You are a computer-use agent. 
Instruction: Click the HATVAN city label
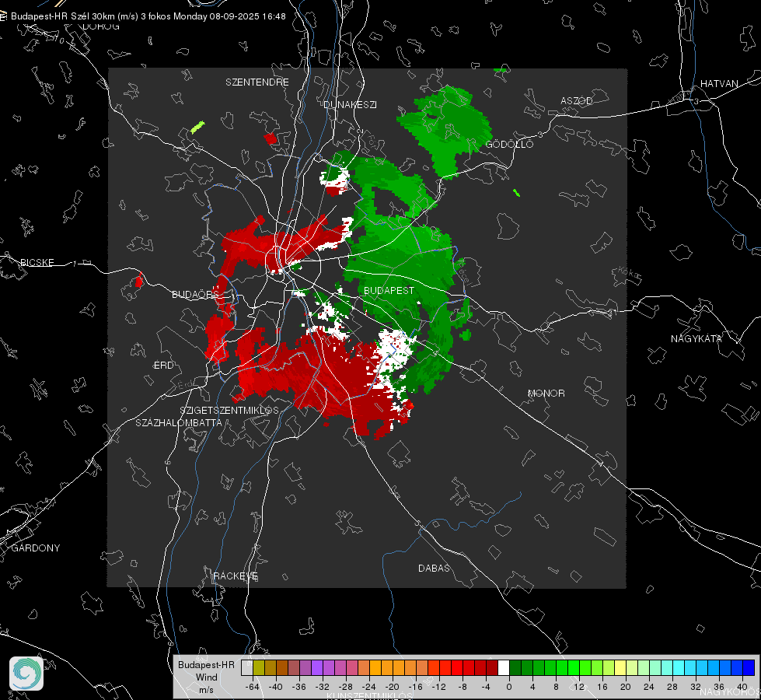coord(719,84)
